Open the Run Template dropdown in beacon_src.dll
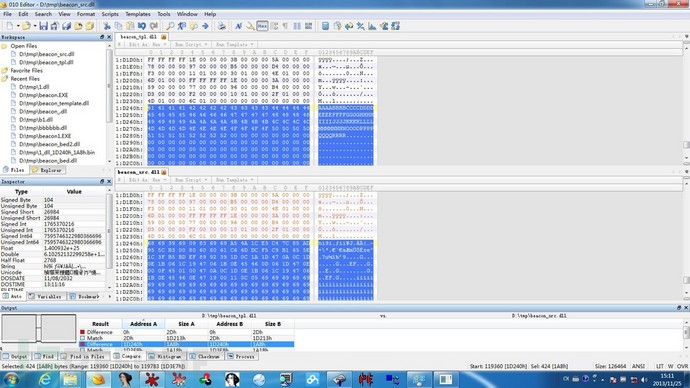 point(235,180)
